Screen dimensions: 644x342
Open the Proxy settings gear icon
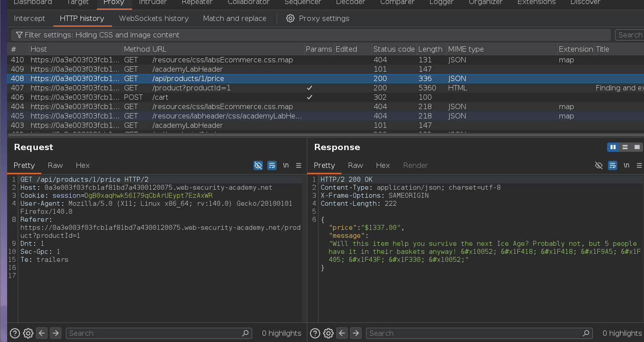pos(290,18)
